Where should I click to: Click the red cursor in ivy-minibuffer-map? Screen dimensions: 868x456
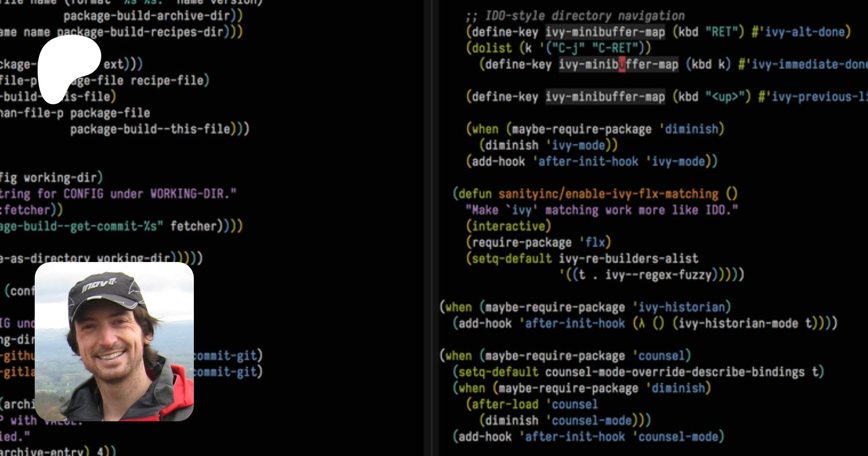(x=622, y=64)
